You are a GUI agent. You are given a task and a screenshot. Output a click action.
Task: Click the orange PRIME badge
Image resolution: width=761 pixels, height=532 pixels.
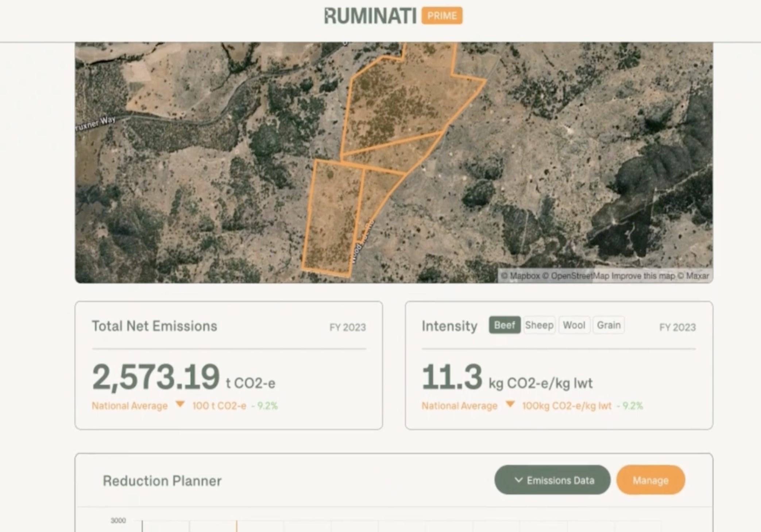(x=442, y=16)
